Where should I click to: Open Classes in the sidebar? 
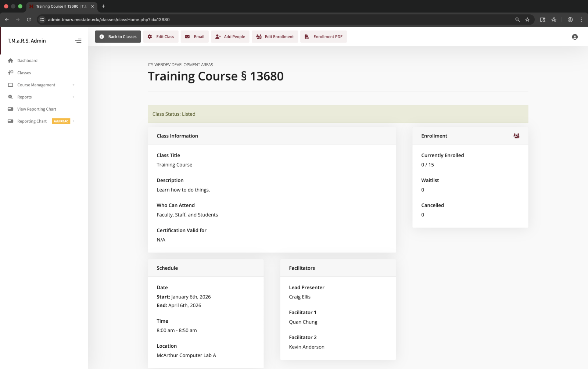click(x=24, y=73)
